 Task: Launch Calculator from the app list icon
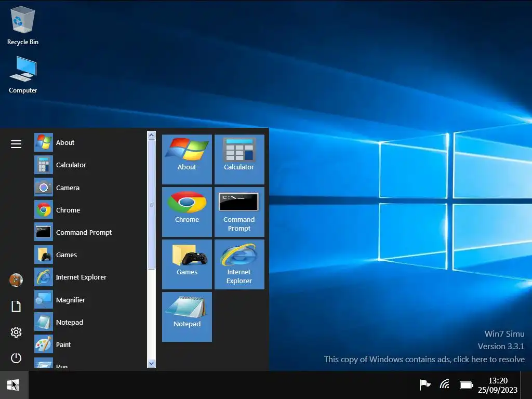click(44, 165)
